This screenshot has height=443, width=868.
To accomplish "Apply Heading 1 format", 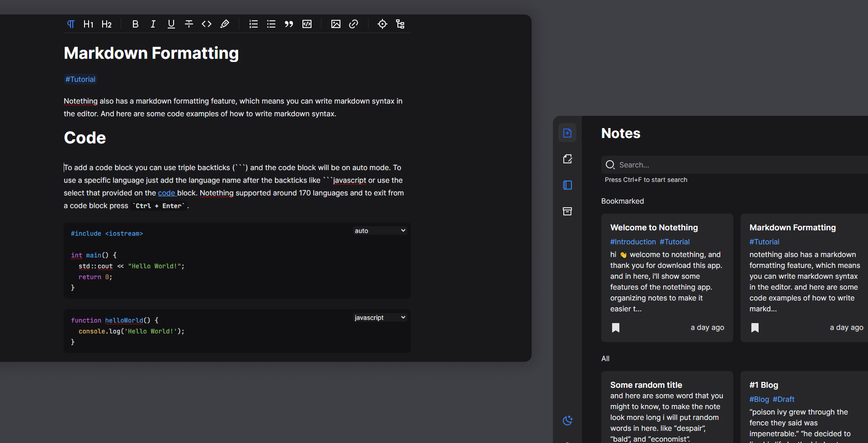I will (x=89, y=24).
